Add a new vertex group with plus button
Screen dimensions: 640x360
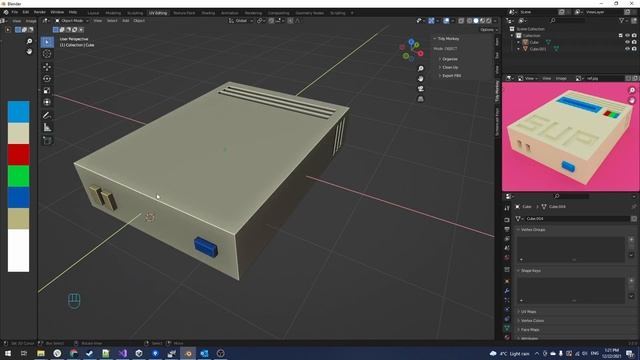631,240
